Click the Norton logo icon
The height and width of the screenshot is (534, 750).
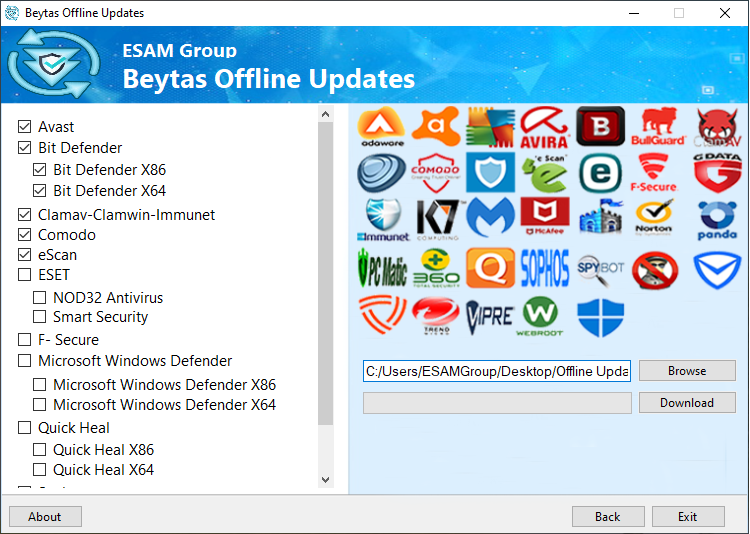655,220
